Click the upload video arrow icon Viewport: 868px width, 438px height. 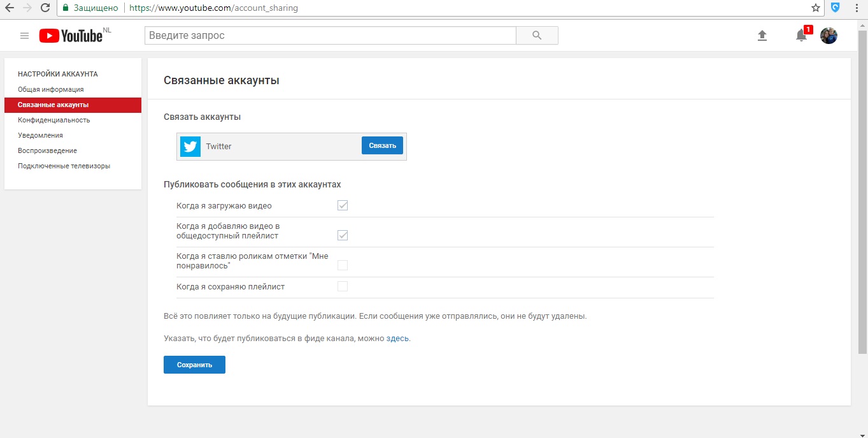pos(762,36)
